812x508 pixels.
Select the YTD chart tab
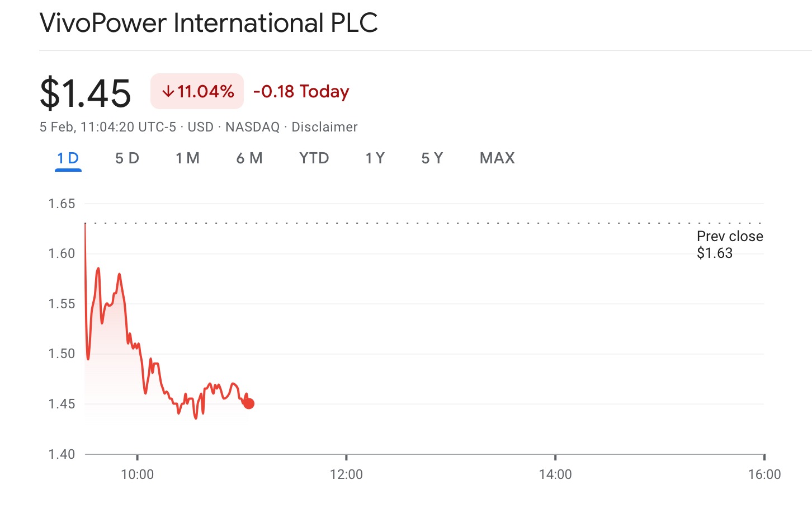coord(314,158)
